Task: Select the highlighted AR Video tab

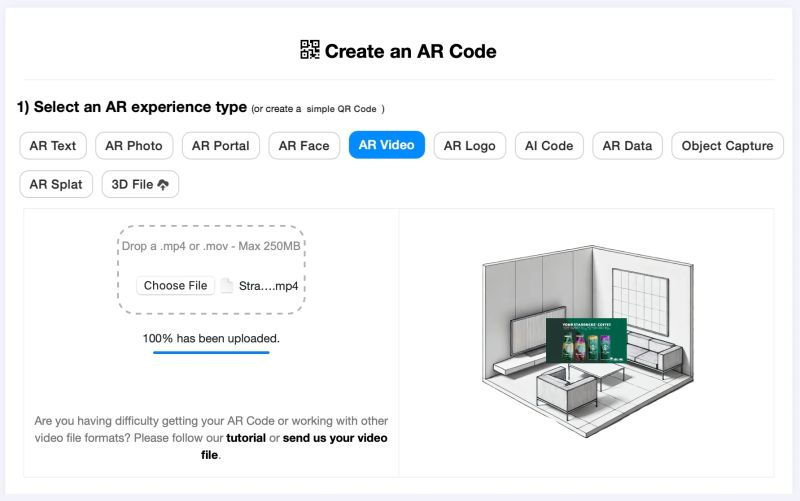Action: click(x=387, y=145)
